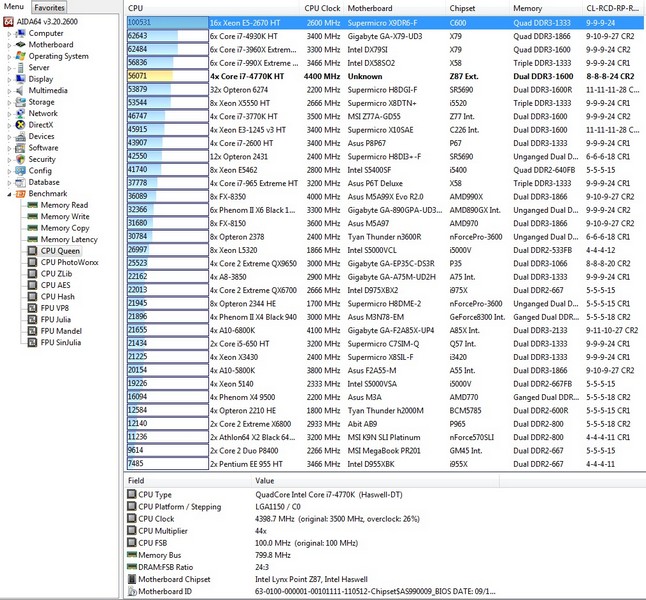Select the 2x Pentium EE 955 HT row
Image resolution: width=646 pixels, height=600 pixels.
[385, 464]
